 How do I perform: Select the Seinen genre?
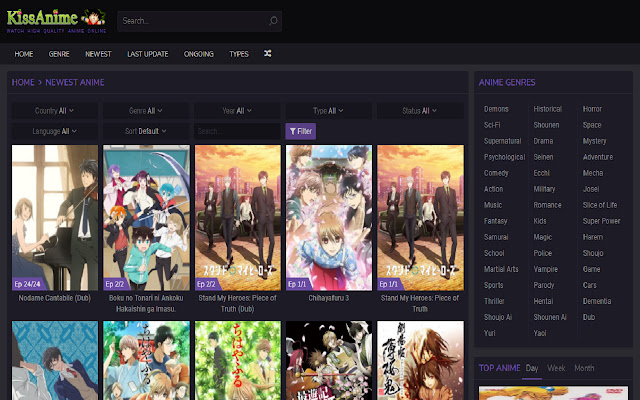point(543,157)
